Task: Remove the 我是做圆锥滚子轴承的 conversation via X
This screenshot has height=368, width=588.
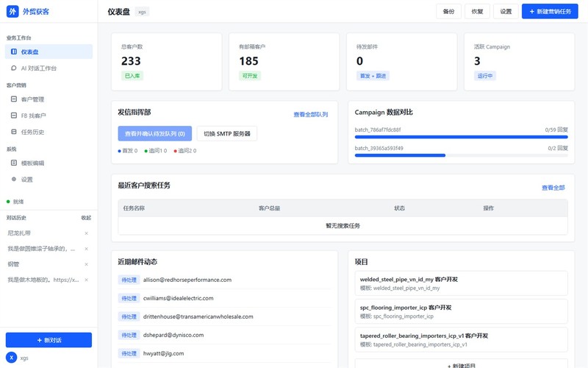Action: coord(86,249)
